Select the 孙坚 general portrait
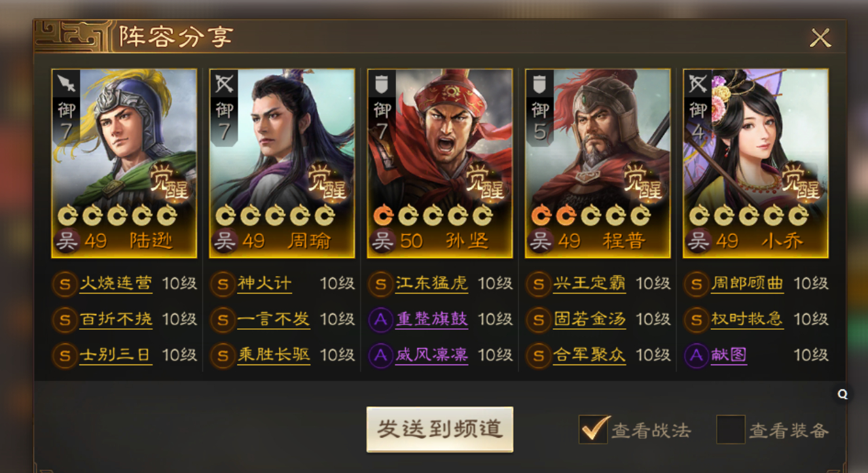868x473 pixels. click(440, 163)
